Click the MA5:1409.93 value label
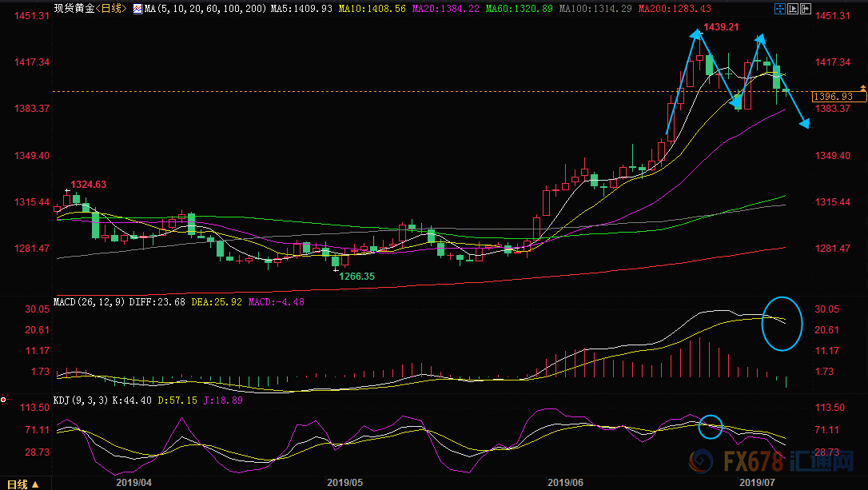The height and width of the screenshot is (490, 868). (x=302, y=9)
